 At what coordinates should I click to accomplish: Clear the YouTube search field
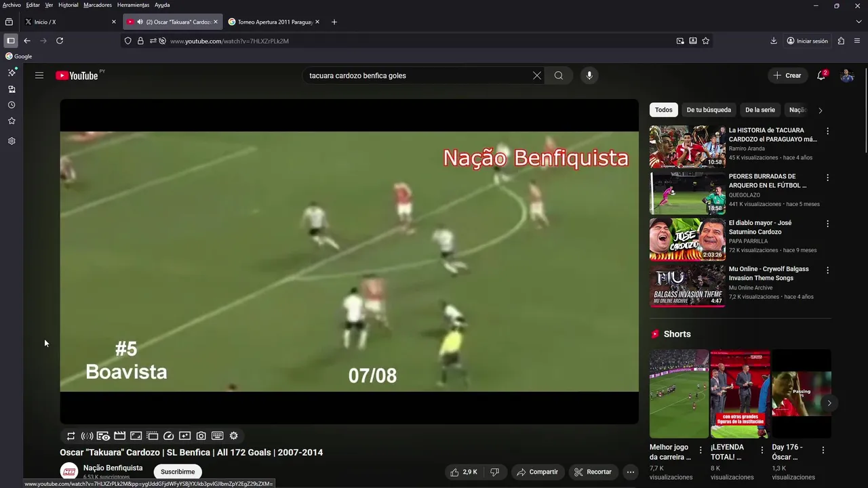[537, 75]
